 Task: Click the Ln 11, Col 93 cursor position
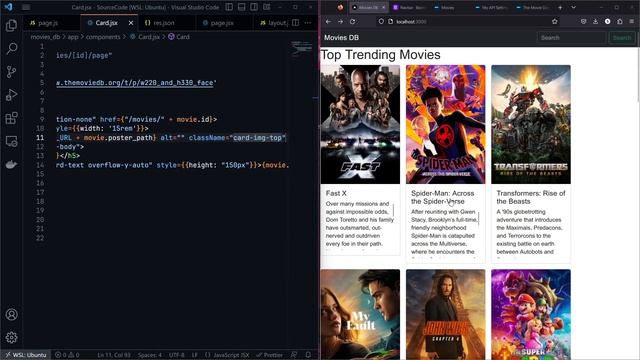pyautogui.click(x=114, y=355)
